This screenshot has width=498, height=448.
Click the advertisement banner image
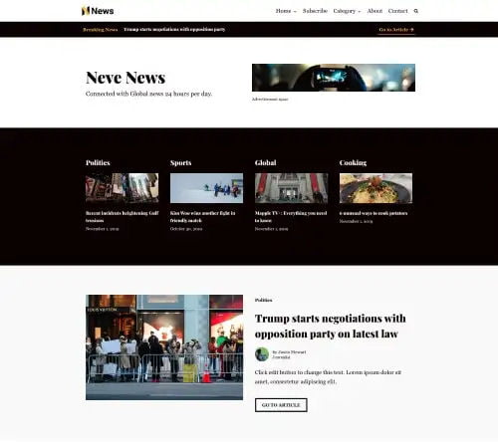[x=334, y=78]
